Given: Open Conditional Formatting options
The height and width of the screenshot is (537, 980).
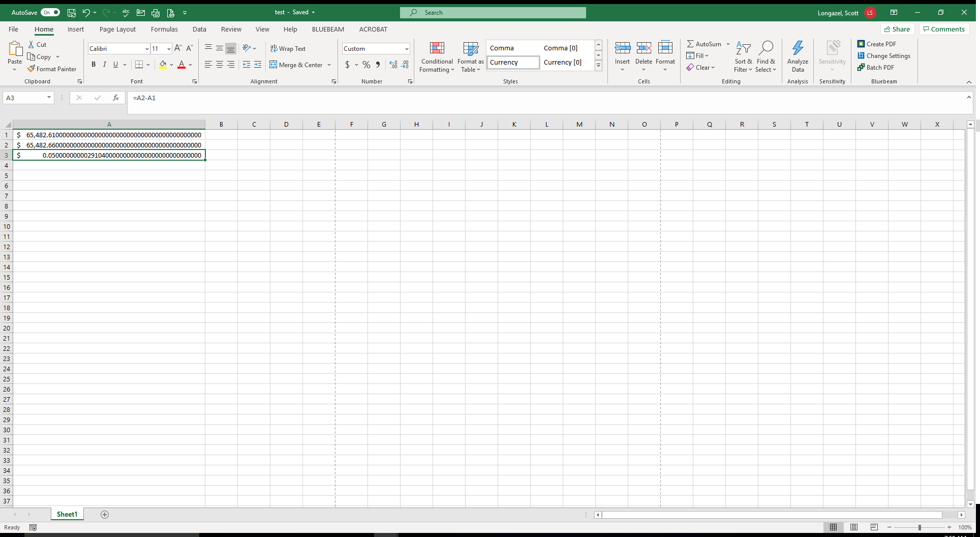Looking at the screenshot, I should (x=437, y=56).
